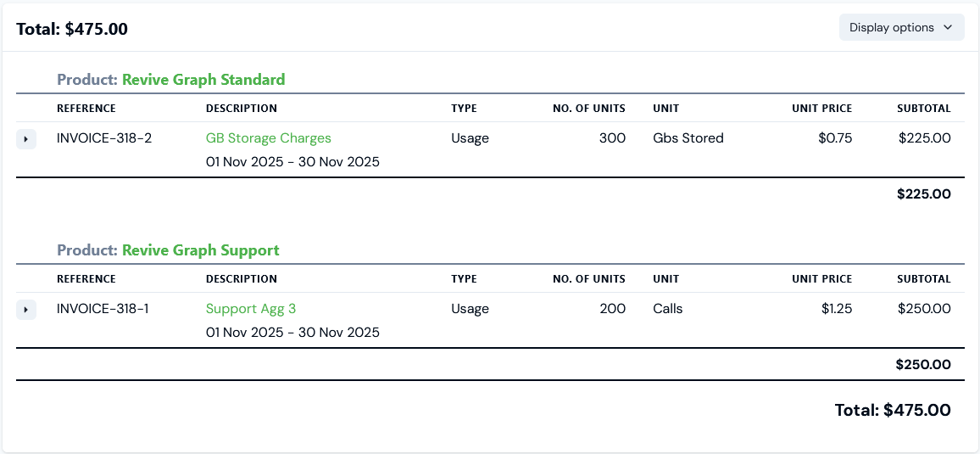980x454 pixels.
Task: Click the $250.00 bold product subtotal
Action: point(922,365)
